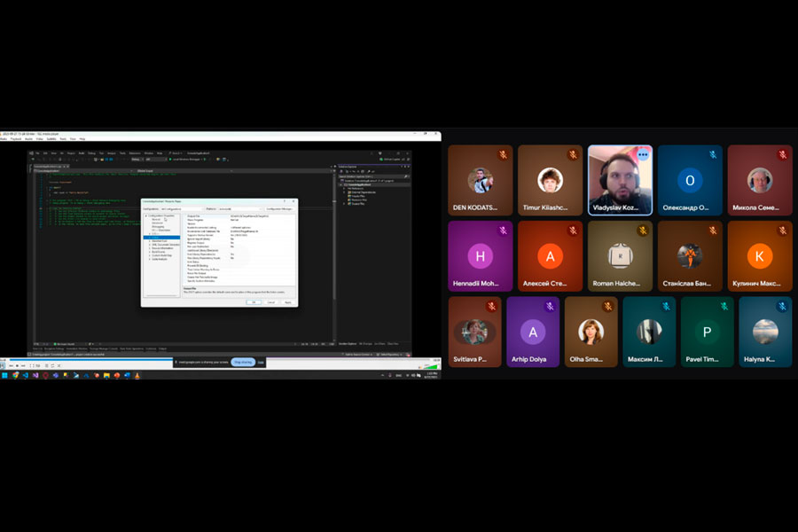Open File Explorer from the taskbar
798x532 pixels.
[106, 376]
